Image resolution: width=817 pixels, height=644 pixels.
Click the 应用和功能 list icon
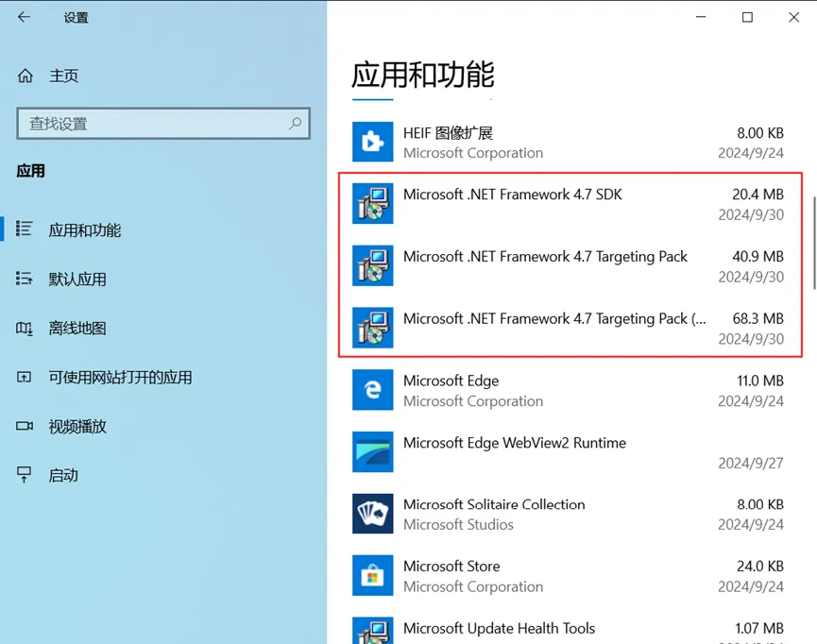click(24, 229)
